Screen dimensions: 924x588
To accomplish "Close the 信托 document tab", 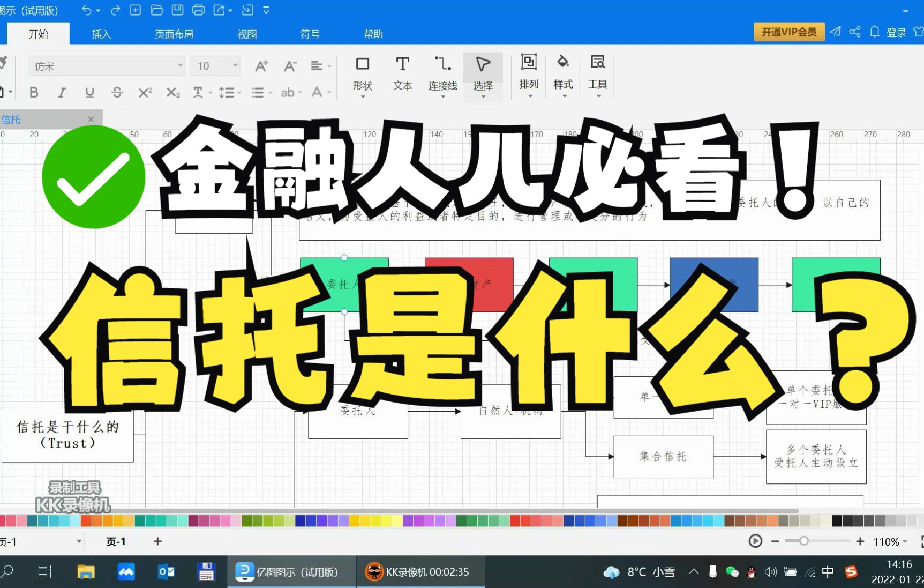I will click(x=91, y=119).
